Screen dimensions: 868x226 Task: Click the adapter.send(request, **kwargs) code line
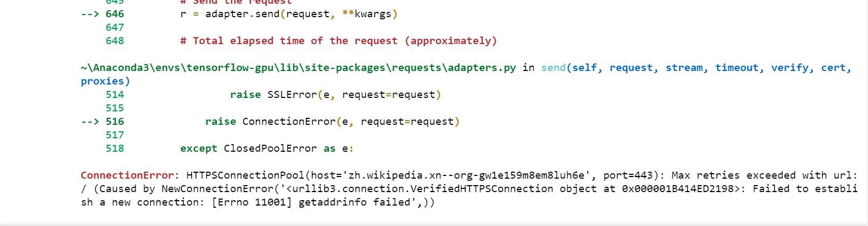(x=289, y=14)
